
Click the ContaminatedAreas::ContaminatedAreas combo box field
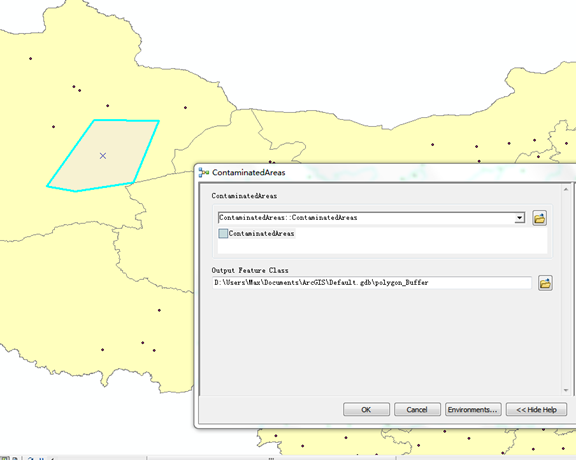(x=371, y=218)
